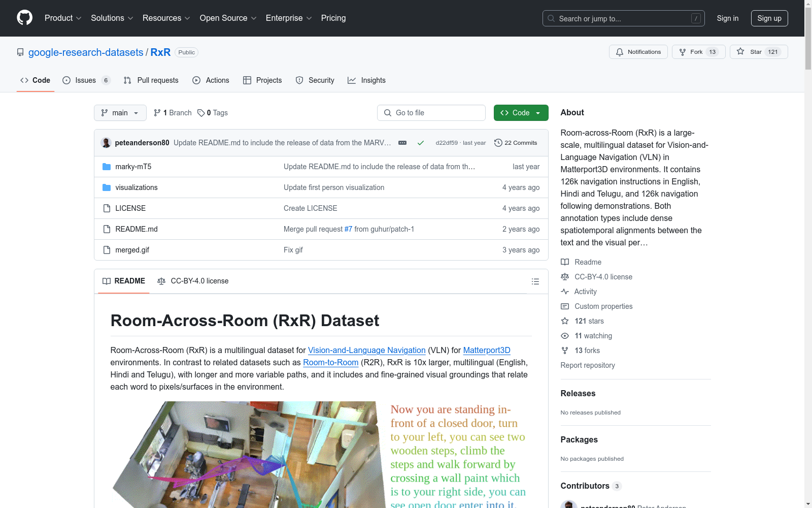Expand the Solutions menu
This screenshot has width=812, height=508.
coord(112,18)
